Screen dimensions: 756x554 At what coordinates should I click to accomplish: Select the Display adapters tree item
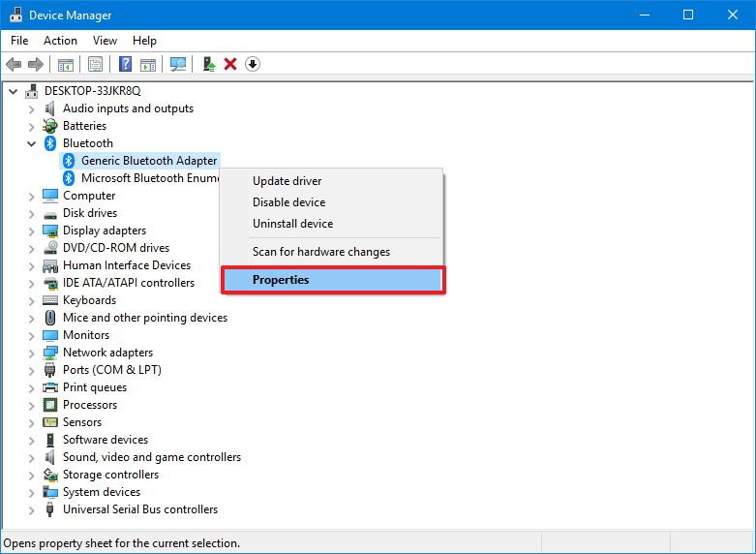pos(105,231)
